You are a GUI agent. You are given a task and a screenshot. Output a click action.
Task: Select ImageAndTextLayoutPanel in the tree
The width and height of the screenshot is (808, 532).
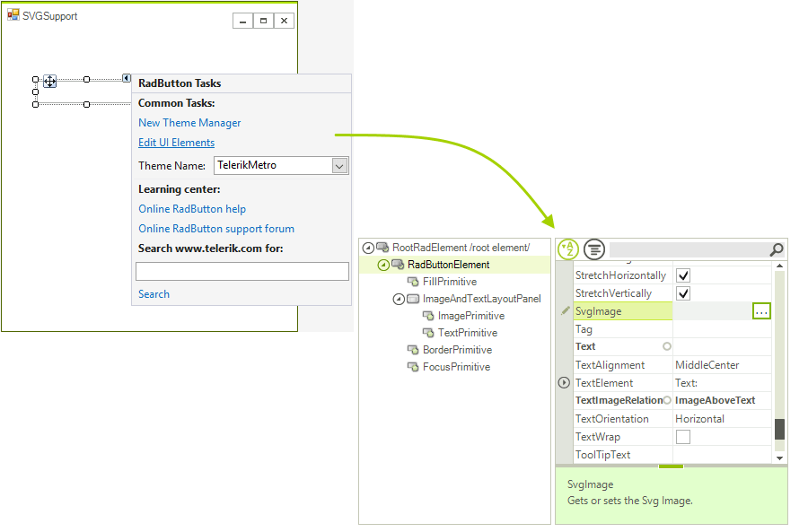pyautogui.click(x=482, y=299)
